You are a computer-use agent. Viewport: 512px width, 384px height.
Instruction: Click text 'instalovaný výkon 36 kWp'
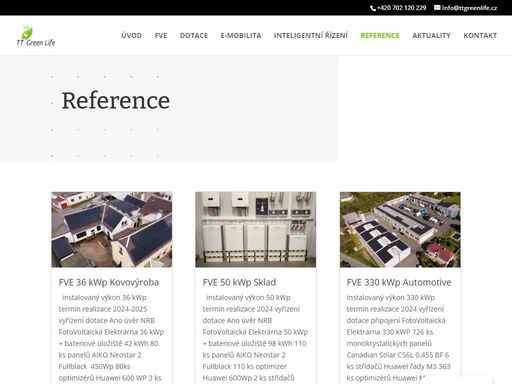104,297
